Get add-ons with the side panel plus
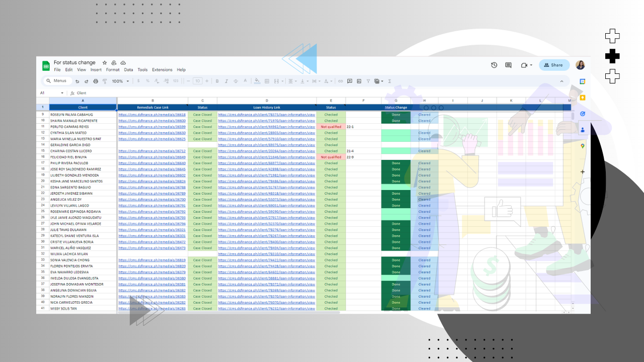The width and height of the screenshot is (644, 362). [x=583, y=172]
